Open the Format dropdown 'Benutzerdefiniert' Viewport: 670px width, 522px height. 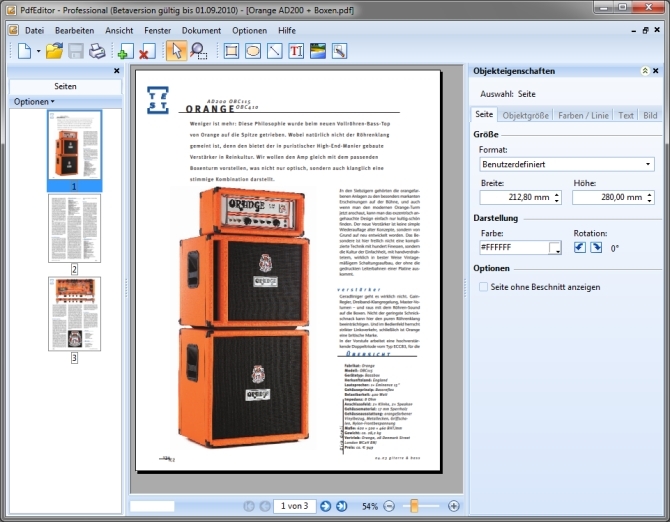pos(567,163)
